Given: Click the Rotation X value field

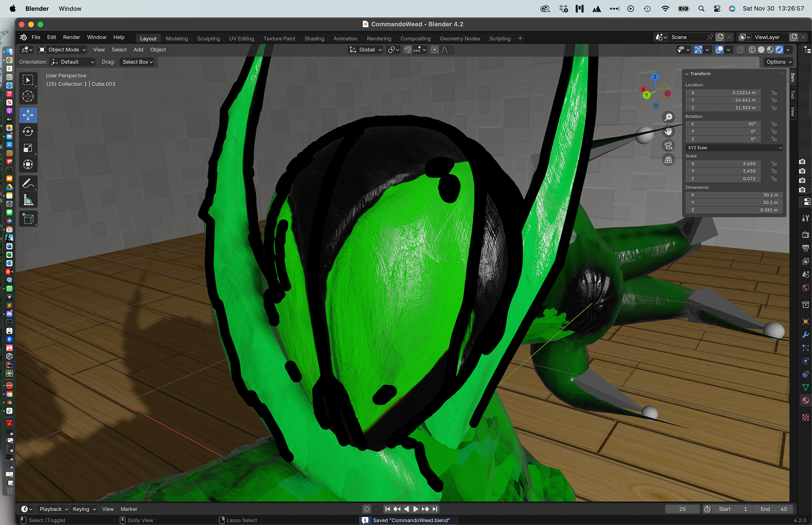Looking at the screenshot, I should (723, 124).
